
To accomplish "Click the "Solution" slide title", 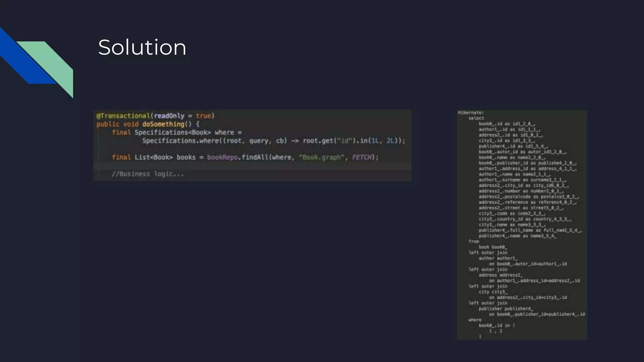I will (x=142, y=47).
